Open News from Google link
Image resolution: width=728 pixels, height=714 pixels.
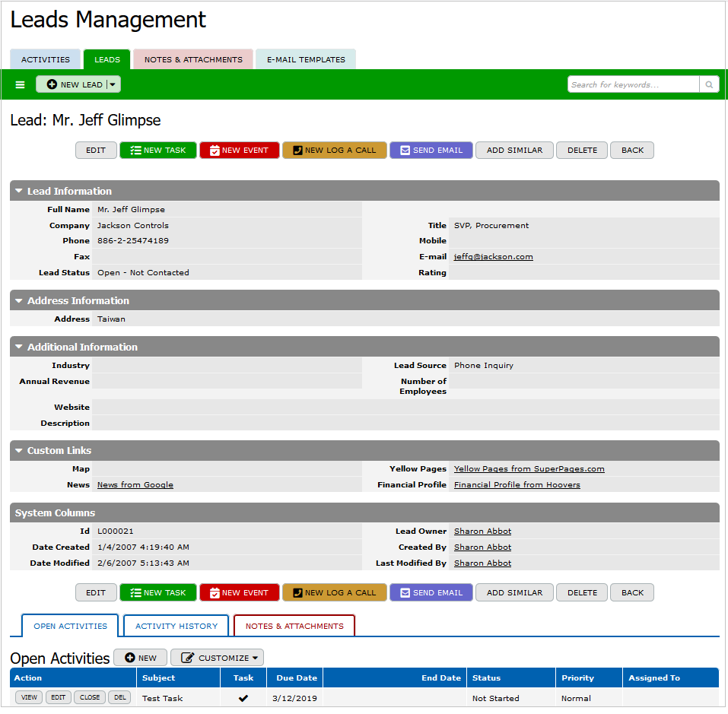point(135,485)
